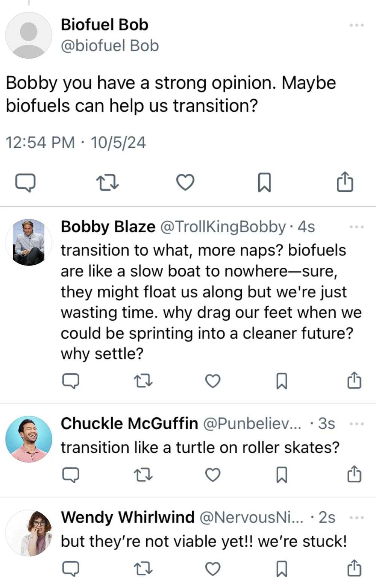Share Bobby Blaze's reply

(354, 380)
